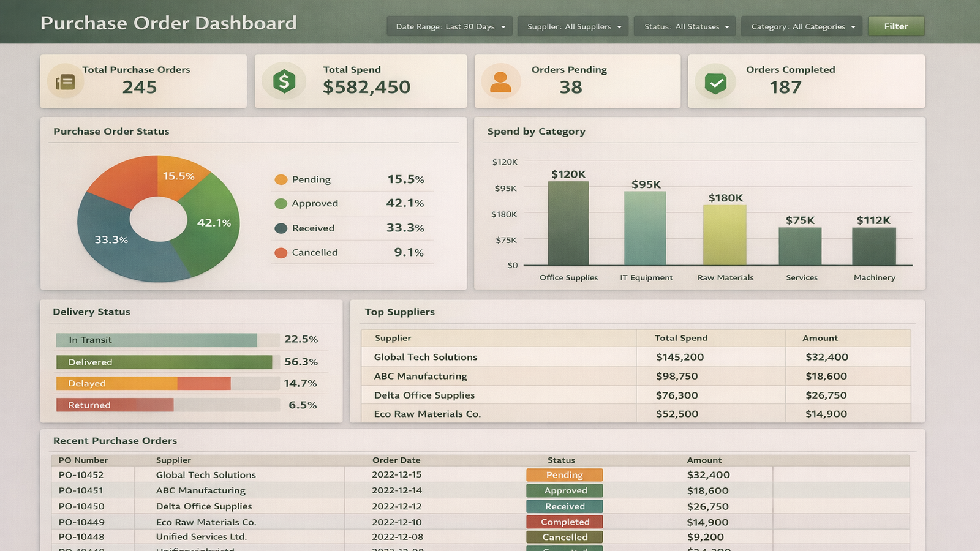Expand the Supplier filter to change suppliers
980x551 pixels.
pyautogui.click(x=572, y=26)
